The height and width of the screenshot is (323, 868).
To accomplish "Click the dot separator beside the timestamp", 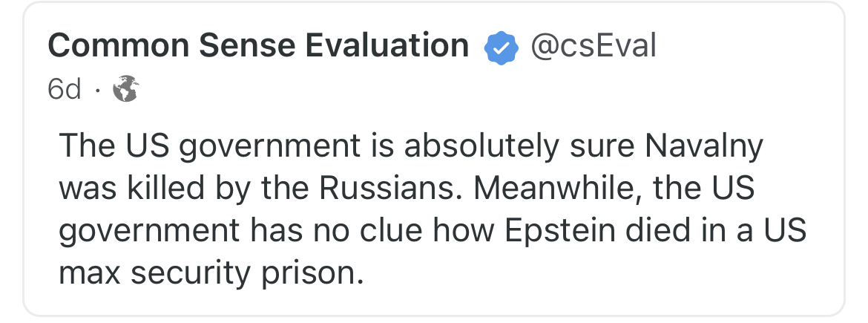I will (x=96, y=91).
